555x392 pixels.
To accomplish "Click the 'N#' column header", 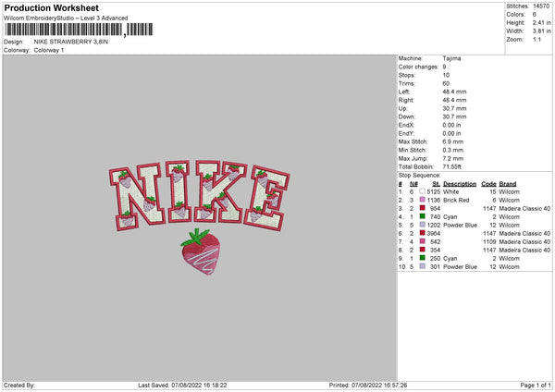I will pos(413,184).
